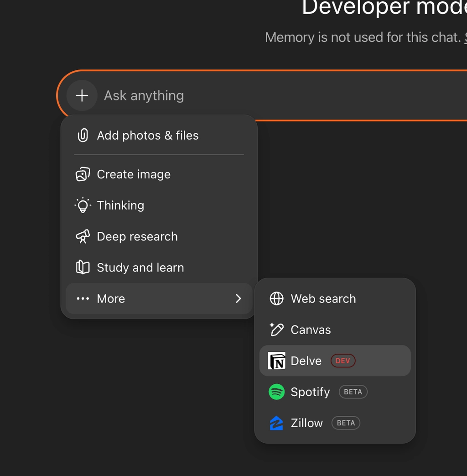Click the three-dots icon beside More
This screenshot has height=476, width=467.
(x=83, y=298)
